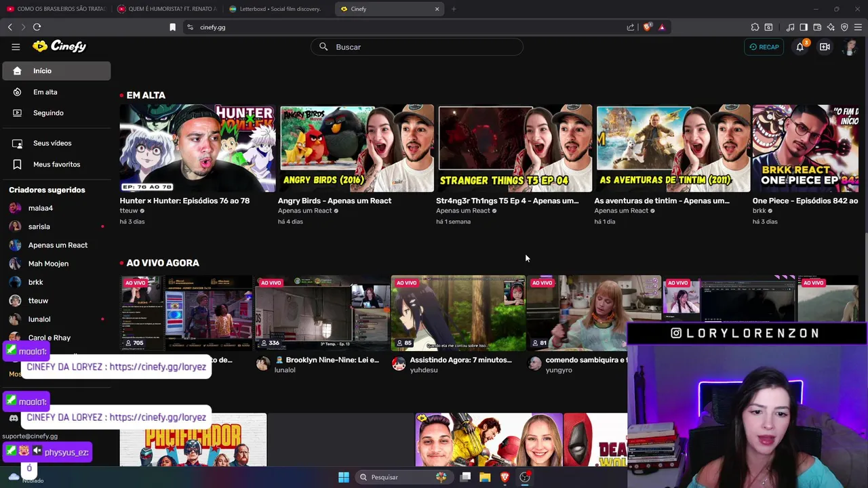Click the camera upload video icon
Screen dimensions: 868x488
pyautogui.click(x=825, y=47)
